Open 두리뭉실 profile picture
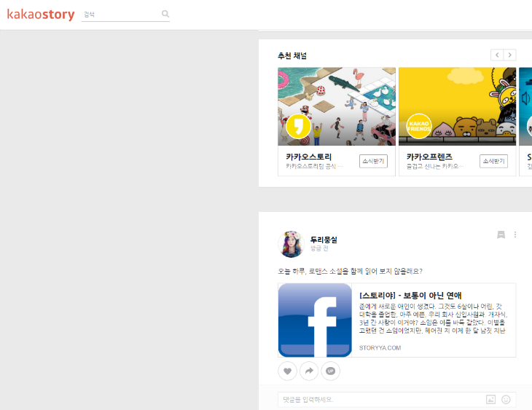532x410 pixels. [x=291, y=244]
